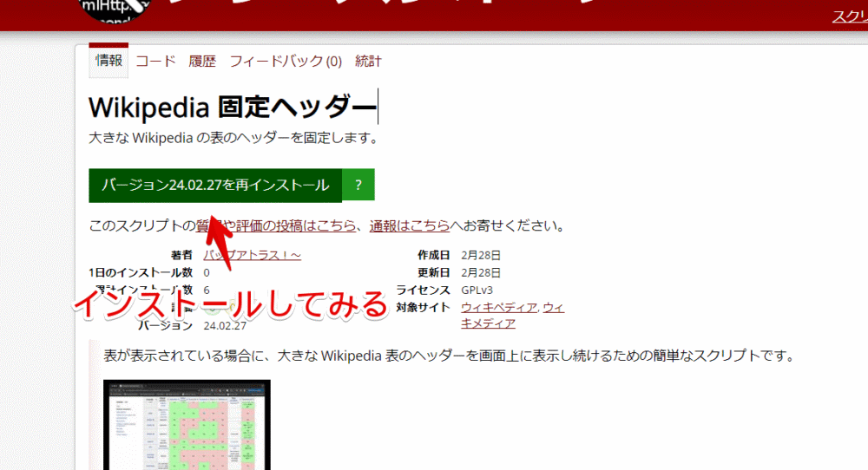
Task: Click the 更新日 value 2月28日
Action: [x=481, y=272]
